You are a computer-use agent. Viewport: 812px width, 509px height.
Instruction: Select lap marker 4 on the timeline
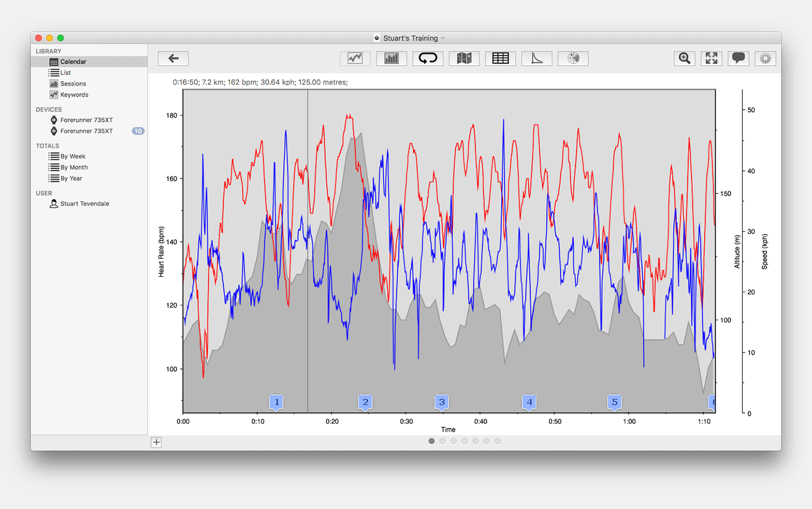coord(530,403)
